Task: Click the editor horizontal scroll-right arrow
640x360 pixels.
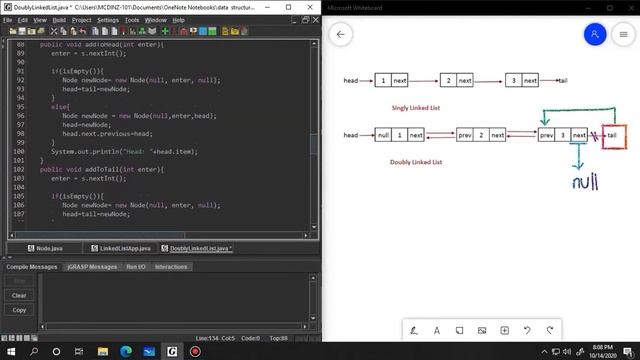Action: [305, 235]
